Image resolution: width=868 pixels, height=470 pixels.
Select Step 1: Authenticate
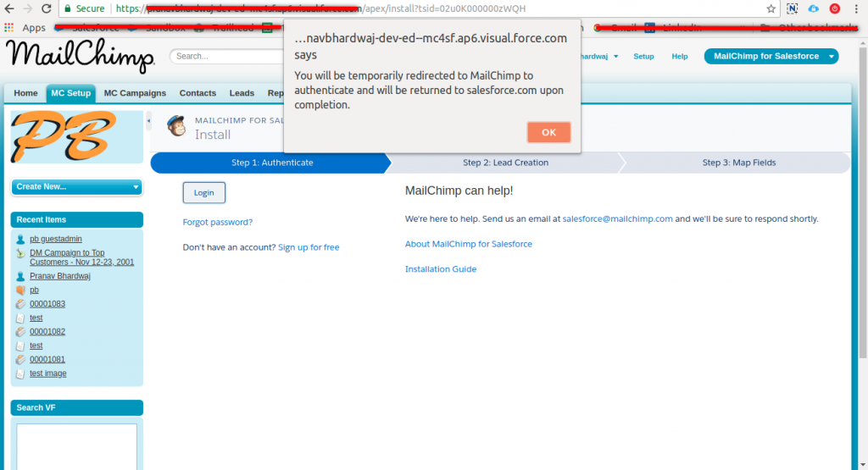pyautogui.click(x=270, y=163)
